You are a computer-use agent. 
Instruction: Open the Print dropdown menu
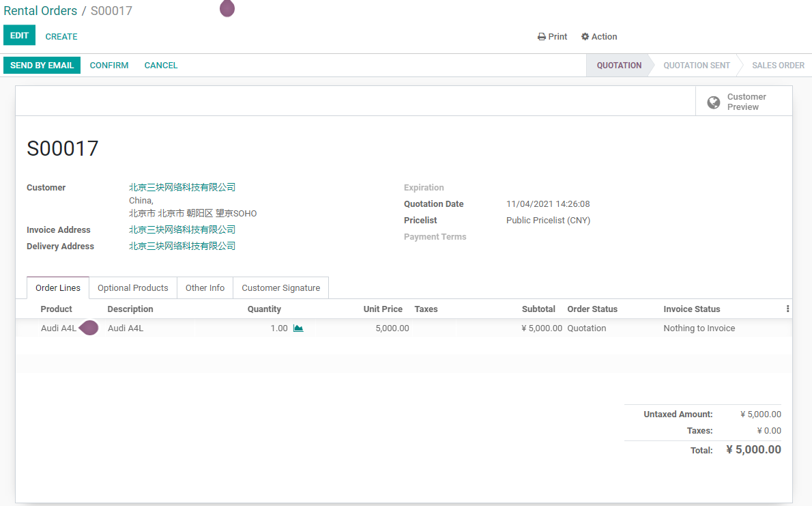(x=553, y=37)
